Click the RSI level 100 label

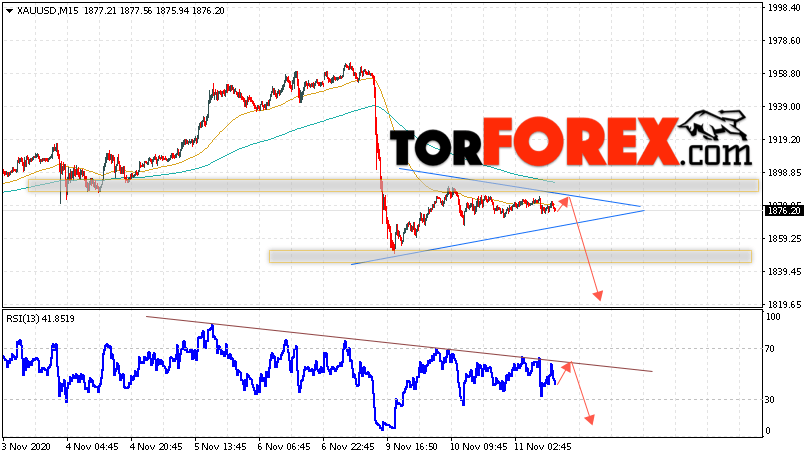(x=773, y=317)
